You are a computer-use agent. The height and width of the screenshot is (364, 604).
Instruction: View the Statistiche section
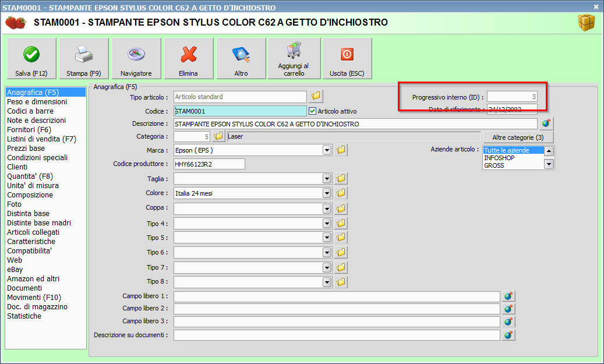pyautogui.click(x=24, y=316)
